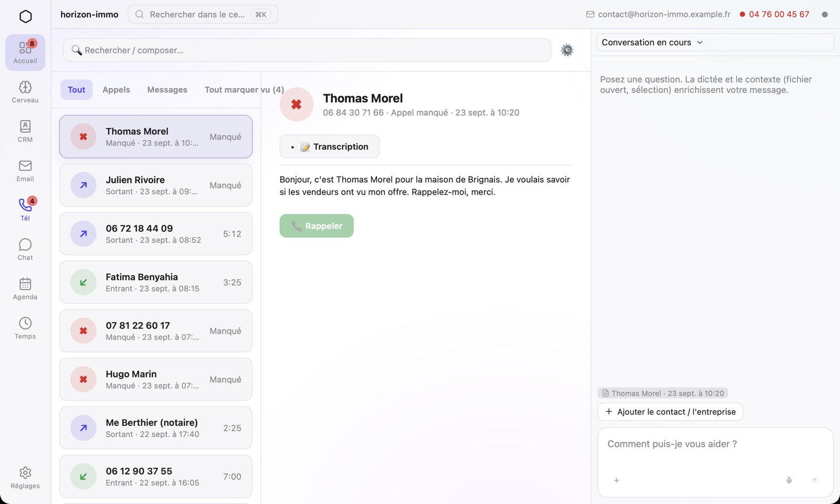Image resolution: width=840 pixels, height=504 pixels.
Task: Switch to the Messages tab
Action: [x=167, y=90]
